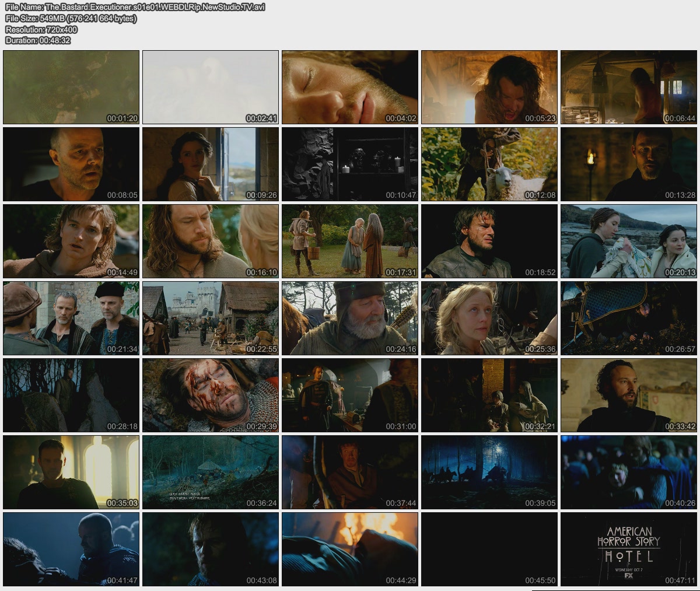The image size is (700, 591).
Task: Select the candle shelf thumbnail at 00:10:47
Action: click(350, 164)
